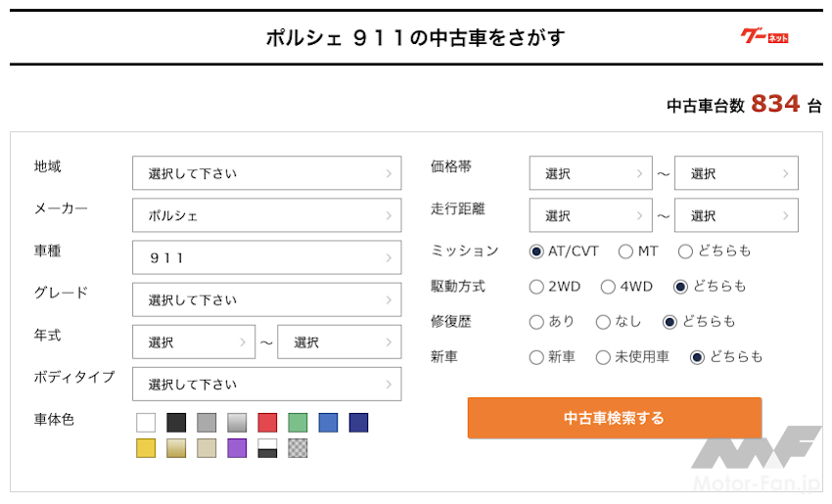The height and width of the screenshot is (504, 832).
Task: Choose the 4WD drive type option
Action: point(608,287)
